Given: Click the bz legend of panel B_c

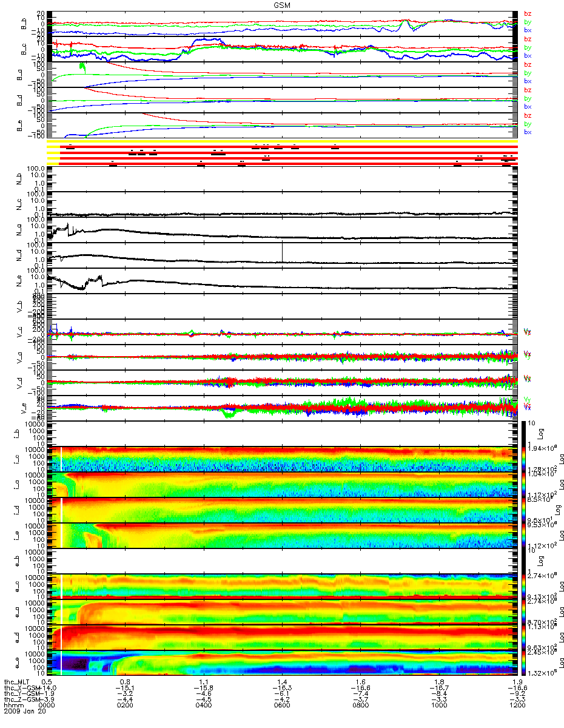Looking at the screenshot, I should tap(528, 39).
